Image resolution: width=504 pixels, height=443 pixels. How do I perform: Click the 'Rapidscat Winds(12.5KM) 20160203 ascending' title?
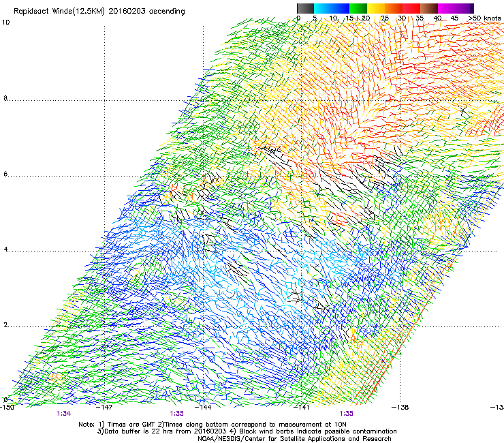tap(99, 12)
